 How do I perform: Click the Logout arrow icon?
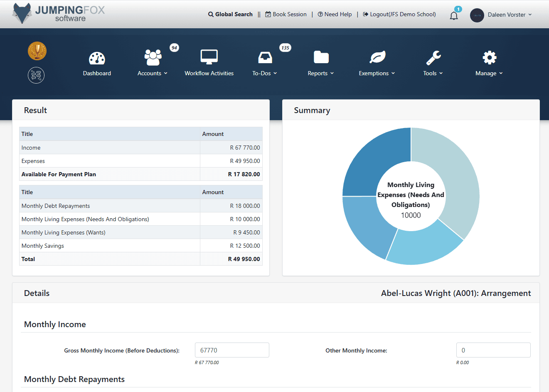[365, 14]
